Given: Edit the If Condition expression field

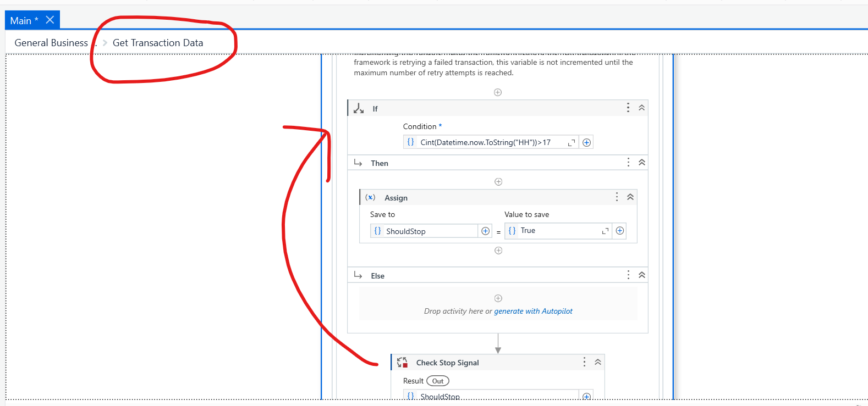Looking at the screenshot, I should [x=491, y=142].
